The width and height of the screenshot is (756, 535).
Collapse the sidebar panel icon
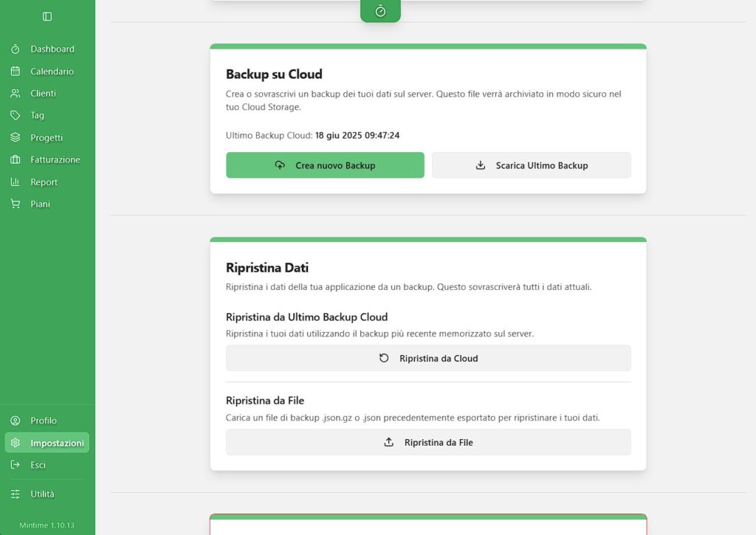coord(47,16)
